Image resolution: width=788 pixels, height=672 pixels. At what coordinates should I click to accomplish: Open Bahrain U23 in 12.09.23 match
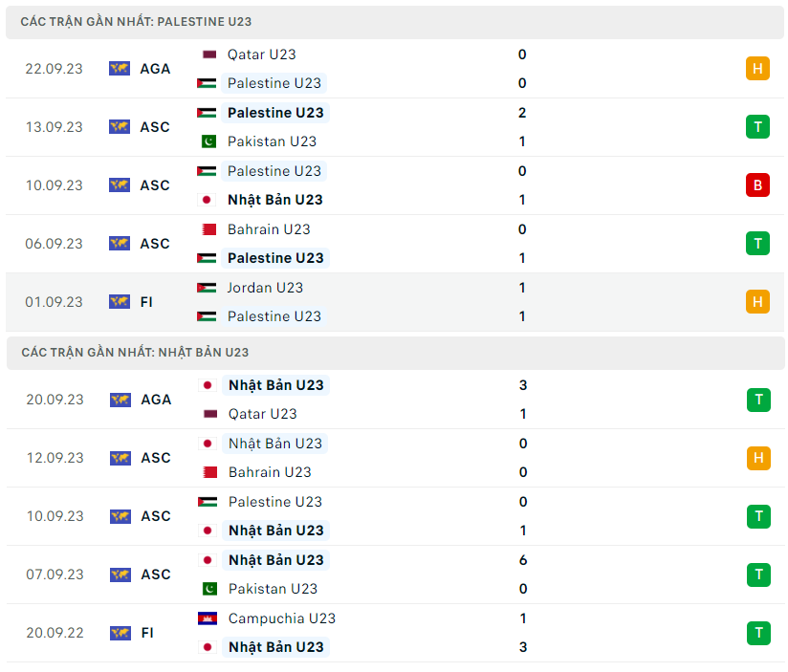(270, 472)
